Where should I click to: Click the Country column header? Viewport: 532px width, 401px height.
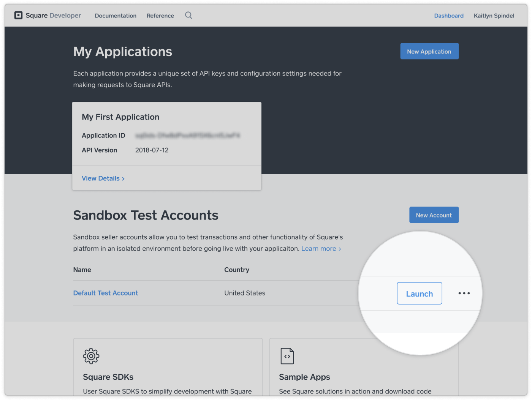coord(237,270)
